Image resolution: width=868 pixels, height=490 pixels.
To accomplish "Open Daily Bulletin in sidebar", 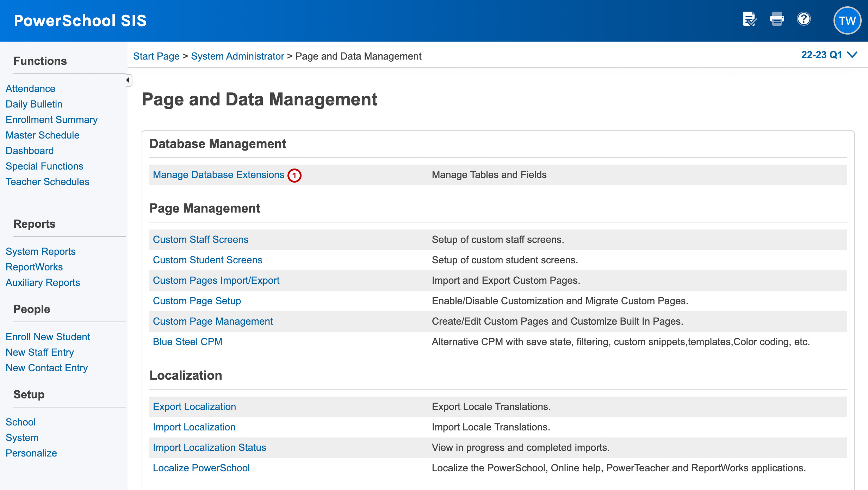I will point(34,104).
